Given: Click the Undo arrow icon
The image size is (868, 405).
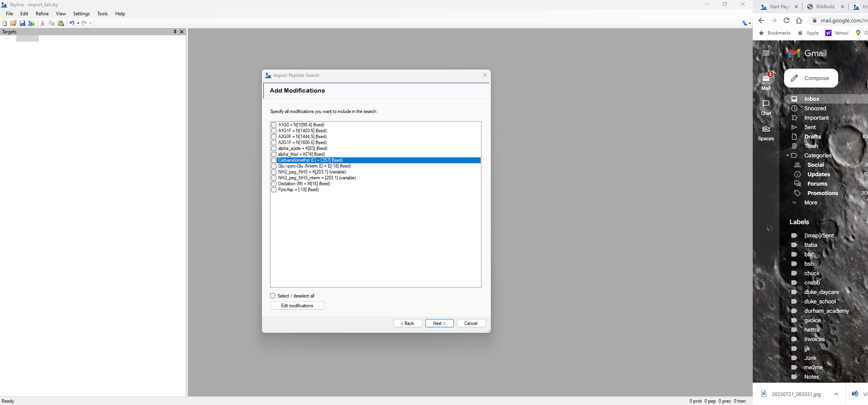Looking at the screenshot, I should (x=72, y=23).
